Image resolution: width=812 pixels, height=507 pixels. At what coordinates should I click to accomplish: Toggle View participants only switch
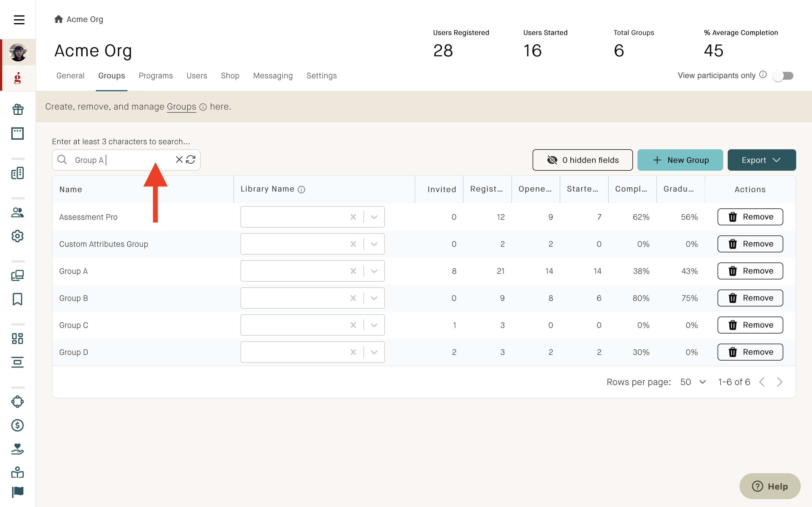coord(783,76)
